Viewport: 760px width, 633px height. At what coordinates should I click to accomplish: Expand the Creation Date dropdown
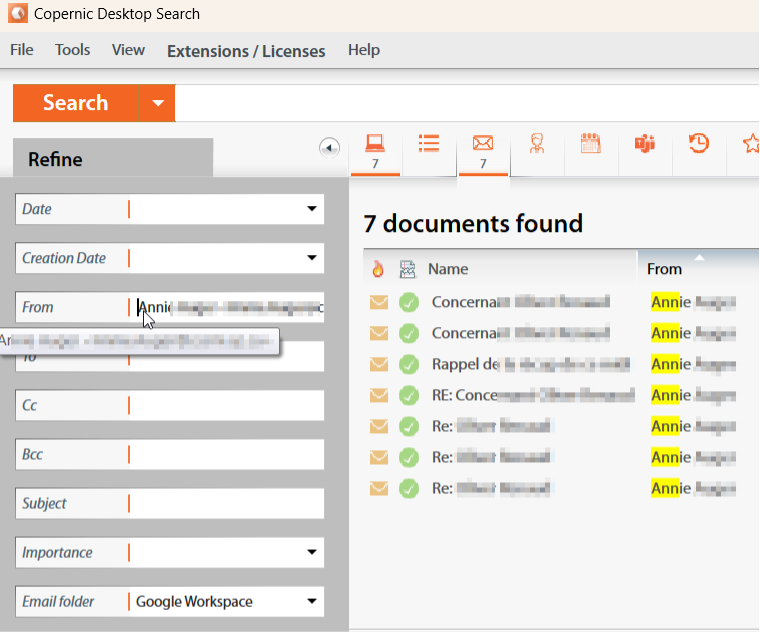pyautogui.click(x=312, y=258)
